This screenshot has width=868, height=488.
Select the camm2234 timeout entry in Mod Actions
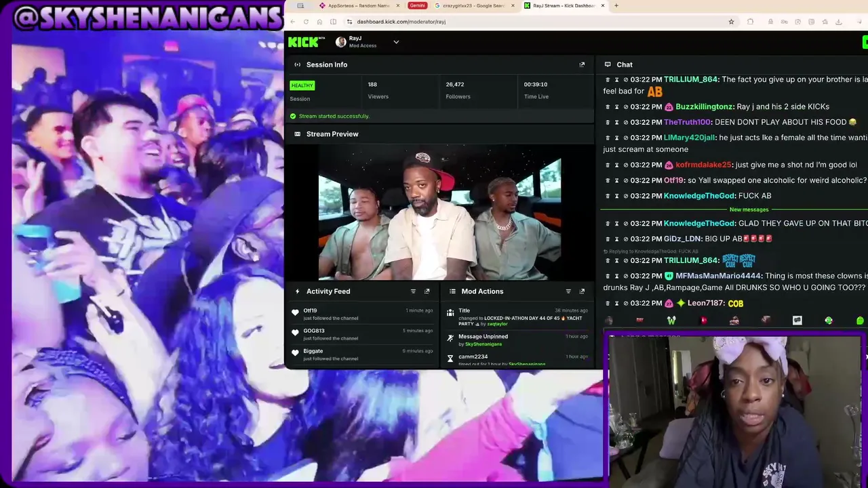[x=517, y=359]
